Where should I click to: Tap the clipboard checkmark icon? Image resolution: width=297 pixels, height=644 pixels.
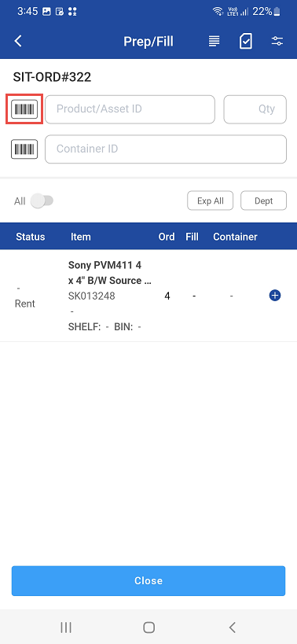245,41
